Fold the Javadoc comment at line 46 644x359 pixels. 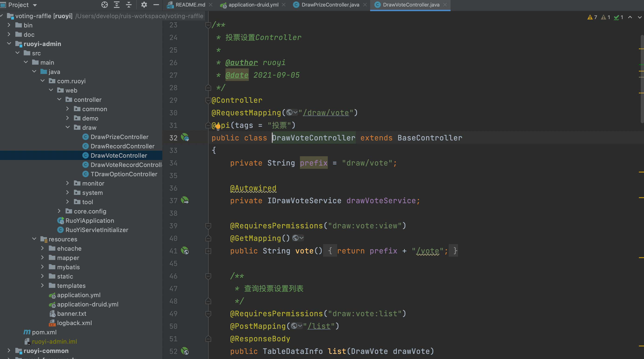coord(208,276)
